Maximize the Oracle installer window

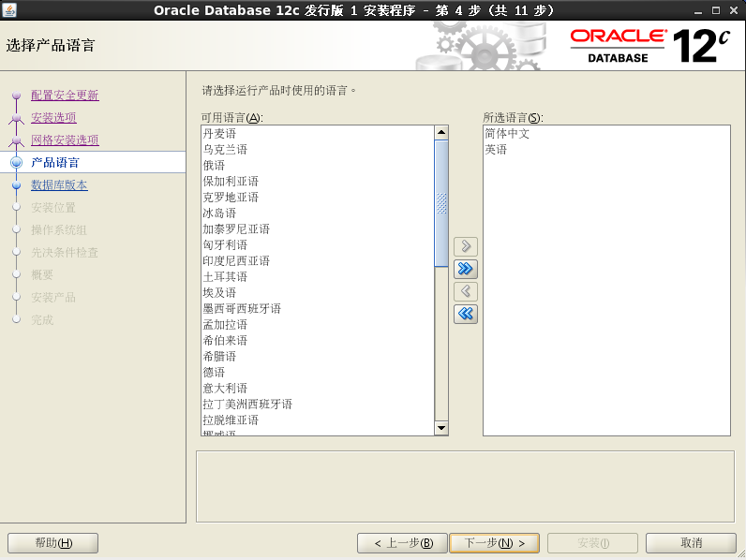point(716,10)
